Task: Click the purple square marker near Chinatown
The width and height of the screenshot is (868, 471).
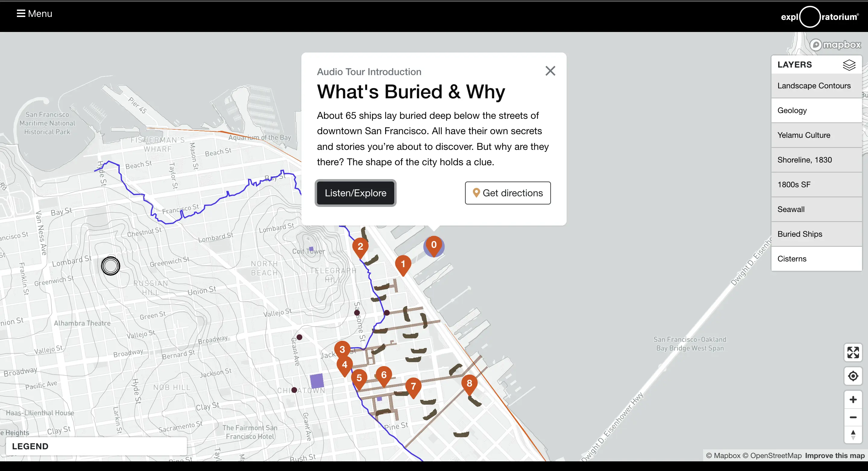Action: 317,381
